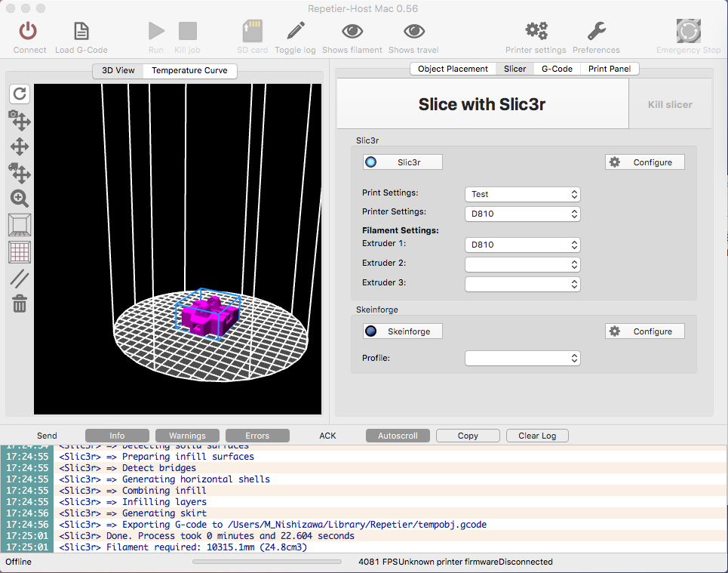Click the 'Detect bridges' log entry

pyautogui.click(x=364, y=468)
